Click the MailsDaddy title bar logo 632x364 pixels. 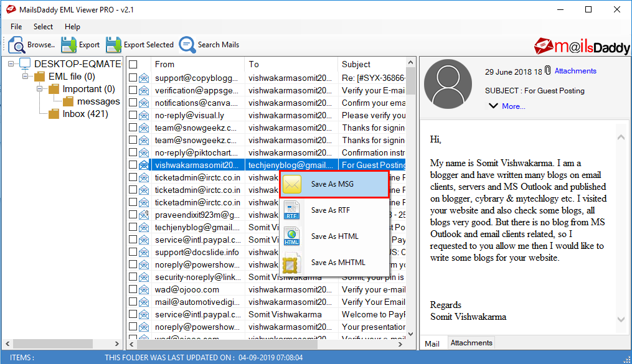(x=11, y=9)
